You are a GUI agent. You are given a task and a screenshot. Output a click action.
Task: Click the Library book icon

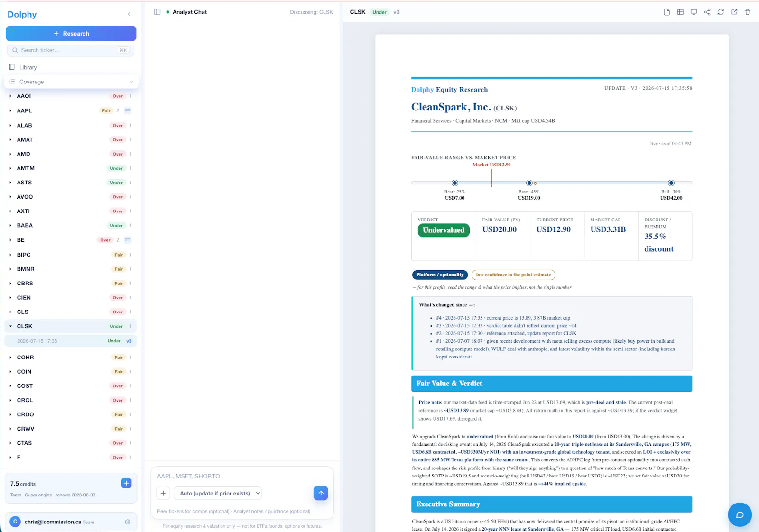(12, 67)
